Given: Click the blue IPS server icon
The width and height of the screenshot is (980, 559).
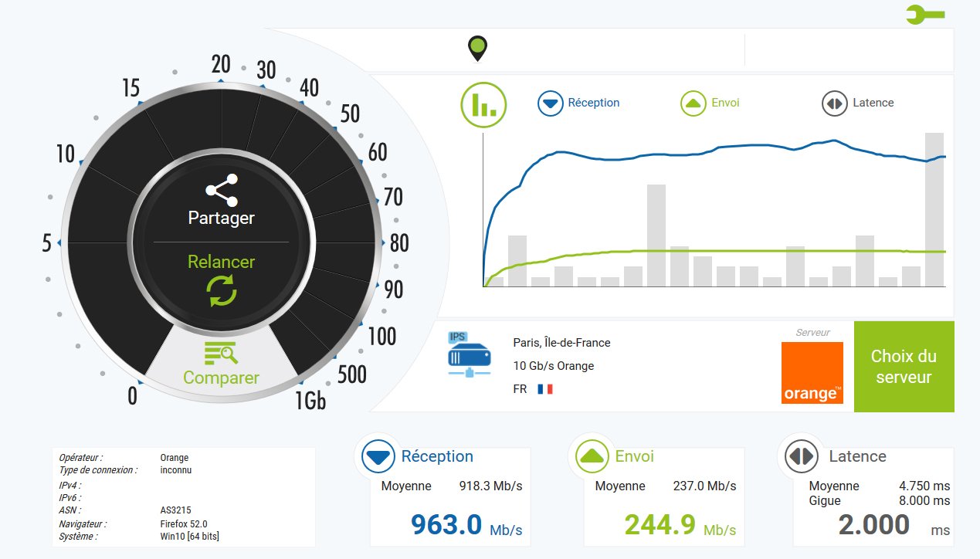Looking at the screenshot, I should 469,354.
